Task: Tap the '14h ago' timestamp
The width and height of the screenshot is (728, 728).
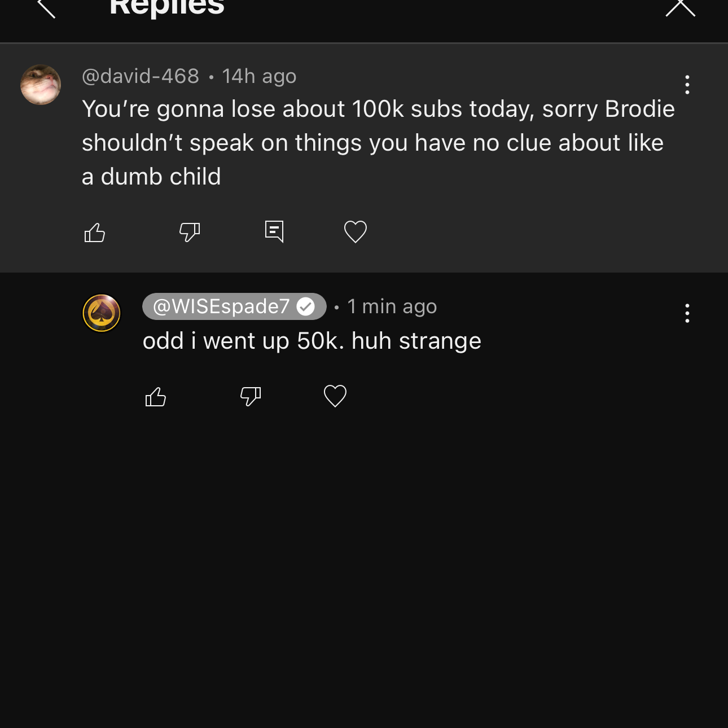Action: pyautogui.click(x=259, y=76)
